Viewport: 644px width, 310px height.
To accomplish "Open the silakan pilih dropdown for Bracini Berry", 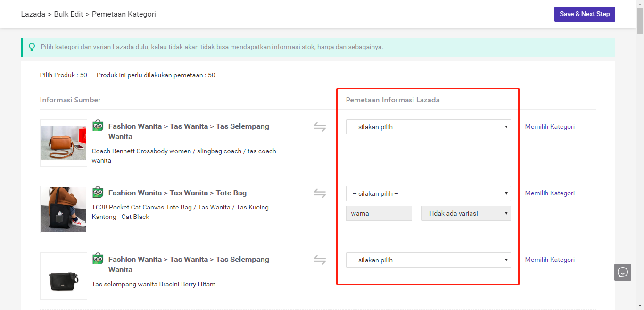I will pyautogui.click(x=428, y=260).
